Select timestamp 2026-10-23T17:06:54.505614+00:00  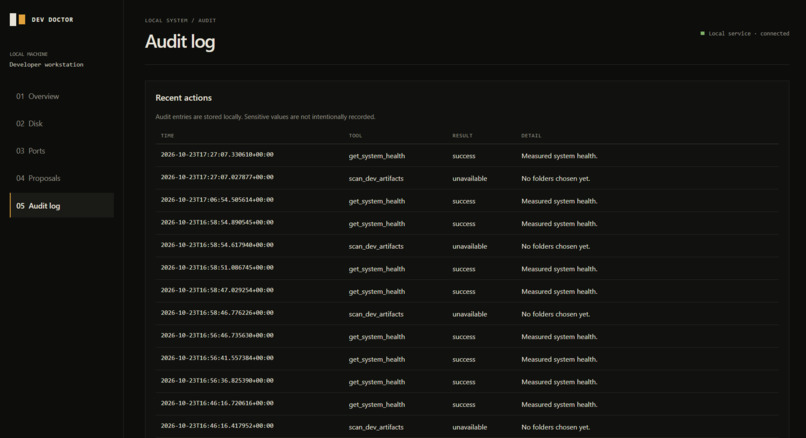click(x=217, y=200)
